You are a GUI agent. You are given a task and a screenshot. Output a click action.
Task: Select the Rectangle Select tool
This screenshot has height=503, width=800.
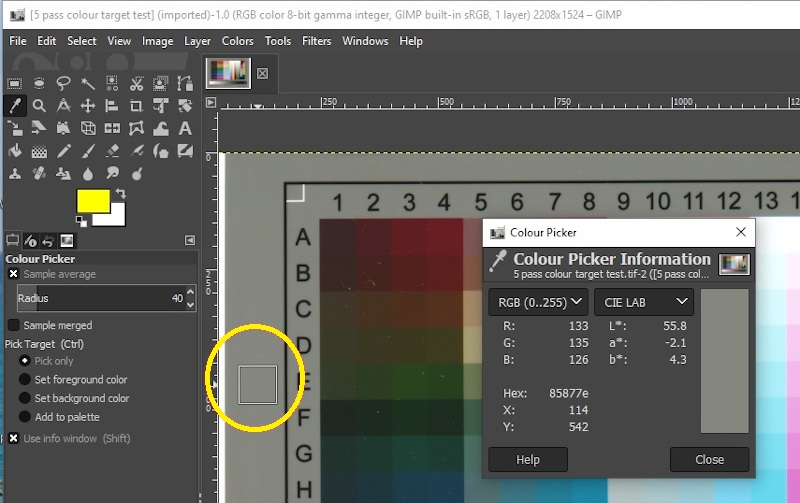15,83
